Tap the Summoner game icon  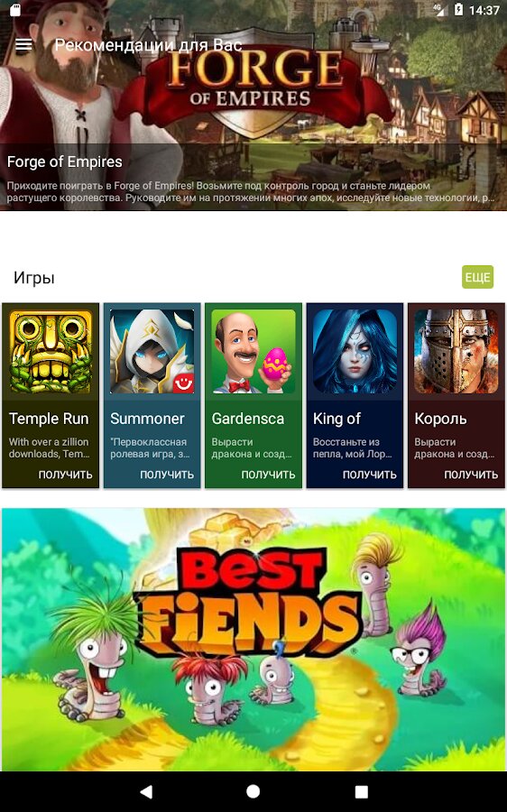tap(152, 352)
